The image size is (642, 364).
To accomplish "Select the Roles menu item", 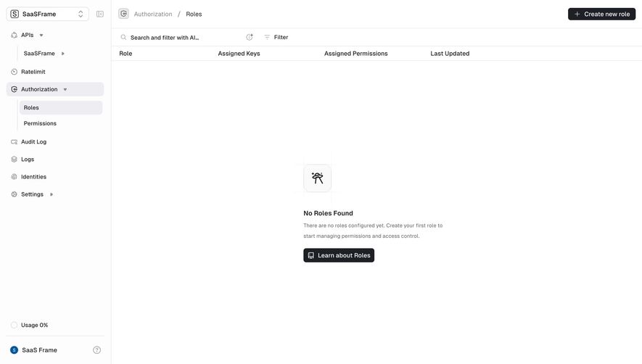I will click(61, 108).
